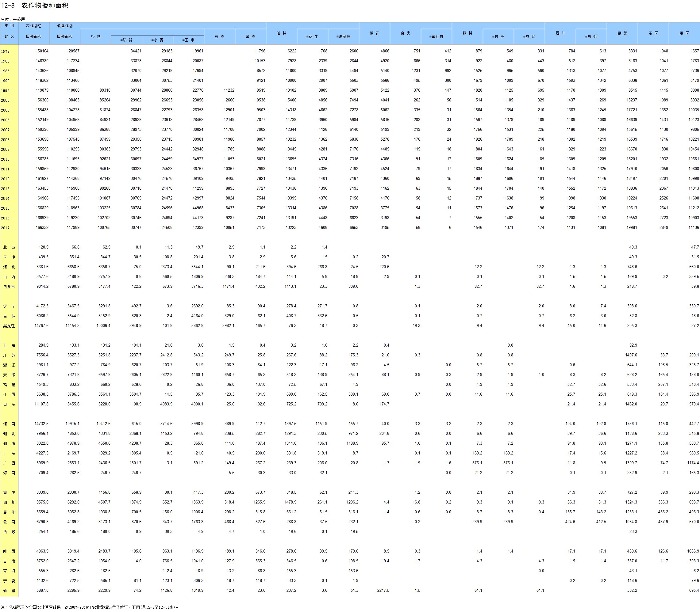
Task: Click the footnote text below the table
Action: pyautogui.click(x=90, y=607)
